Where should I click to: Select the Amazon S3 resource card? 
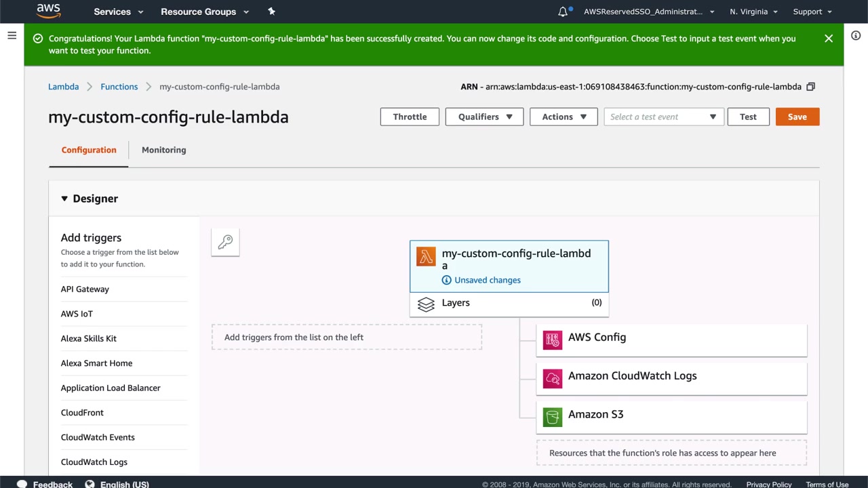pyautogui.click(x=672, y=417)
